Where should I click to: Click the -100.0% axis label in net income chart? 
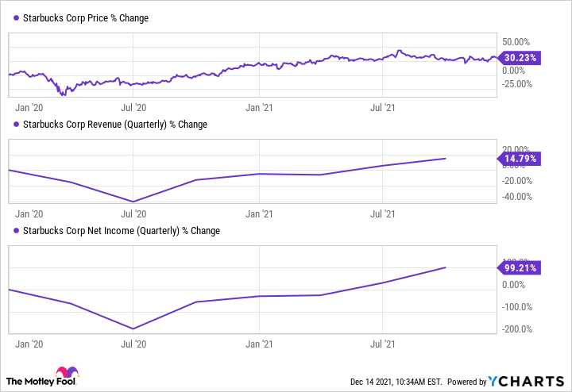click(x=517, y=307)
